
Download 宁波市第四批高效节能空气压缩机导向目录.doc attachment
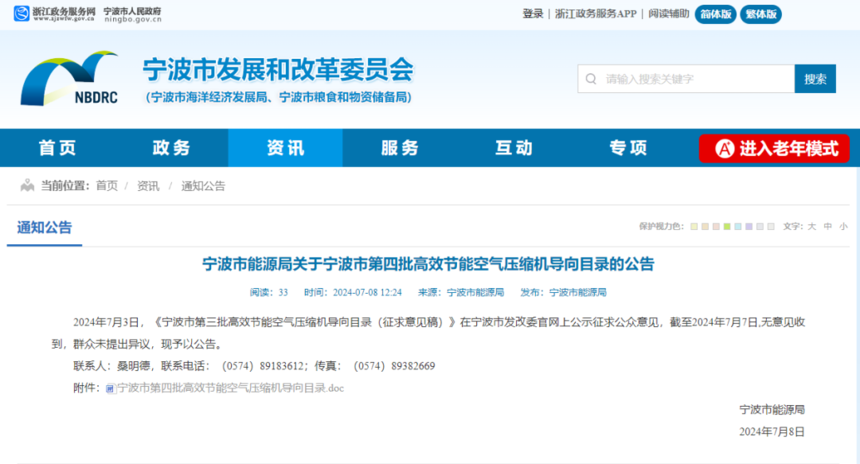click(231, 388)
